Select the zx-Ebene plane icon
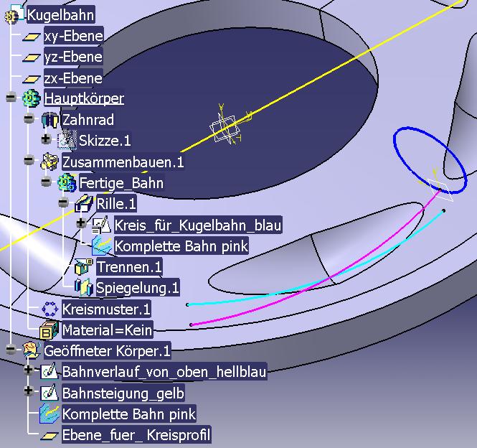 click(x=31, y=79)
